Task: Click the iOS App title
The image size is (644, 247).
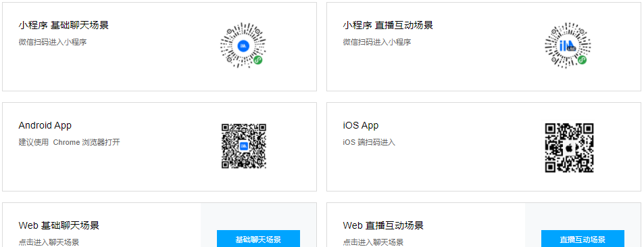Action: tap(361, 125)
